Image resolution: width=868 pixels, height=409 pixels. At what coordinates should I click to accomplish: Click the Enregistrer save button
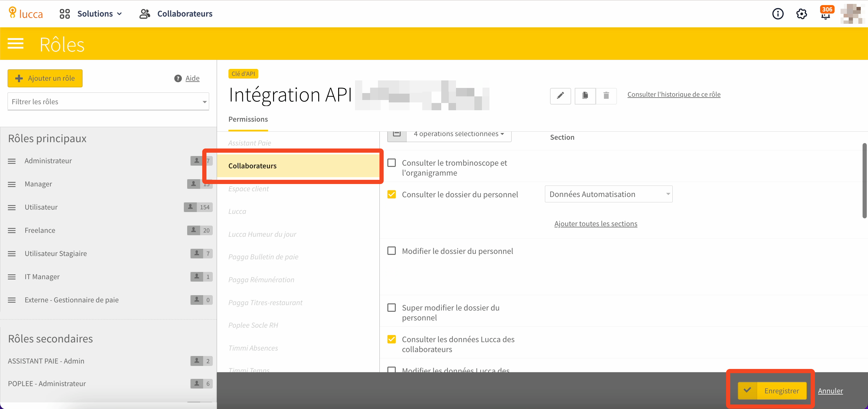[x=772, y=391]
